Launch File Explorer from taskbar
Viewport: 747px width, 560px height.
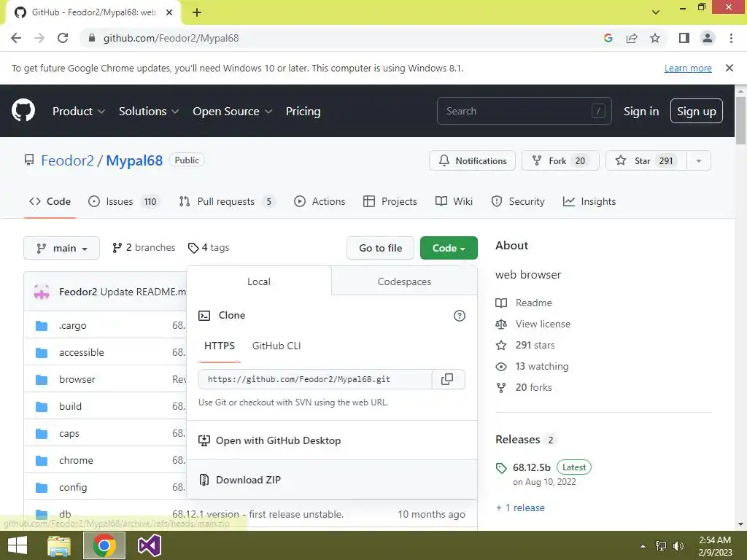click(59, 545)
